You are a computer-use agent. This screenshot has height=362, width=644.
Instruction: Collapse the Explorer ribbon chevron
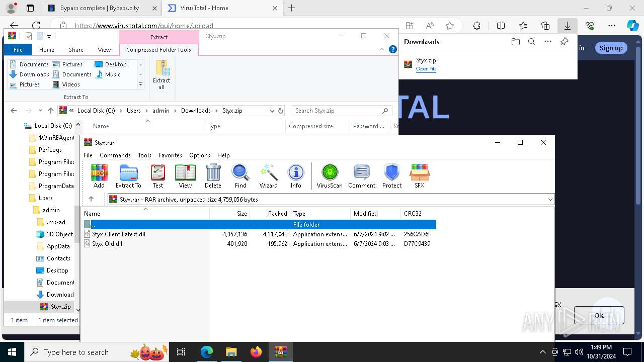coord(382,49)
